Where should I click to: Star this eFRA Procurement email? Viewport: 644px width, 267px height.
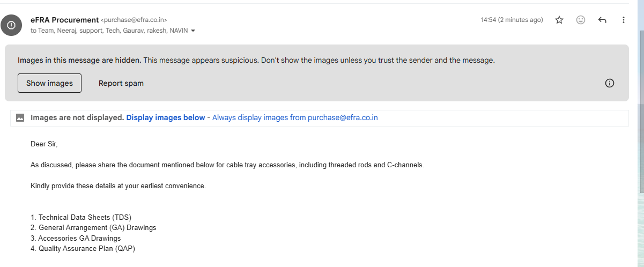pos(559,20)
